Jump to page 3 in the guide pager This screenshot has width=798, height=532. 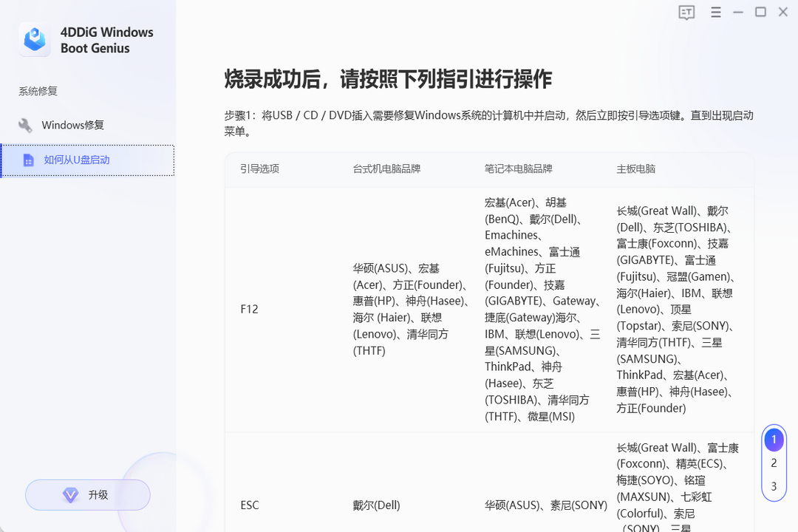tap(774, 485)
